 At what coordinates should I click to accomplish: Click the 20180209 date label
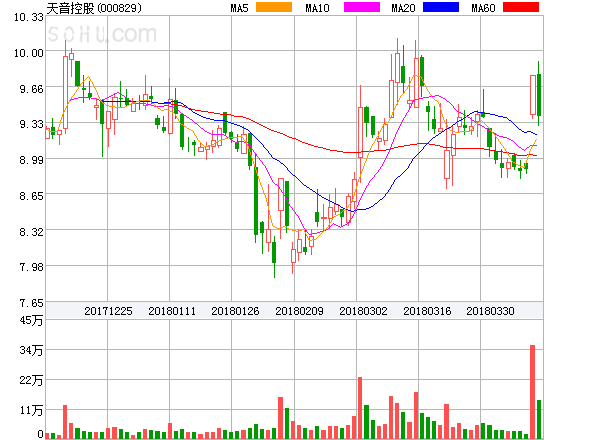pyautogui.click(x=299, y=311)
